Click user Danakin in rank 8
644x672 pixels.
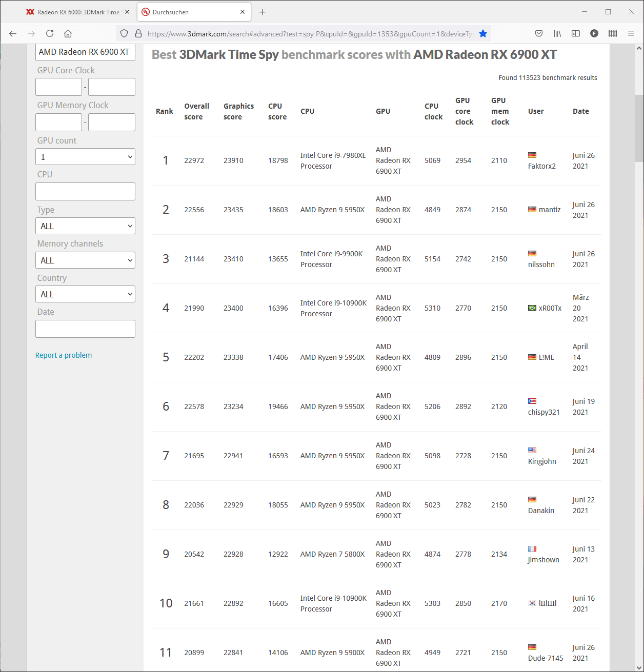tap(541, 511)
